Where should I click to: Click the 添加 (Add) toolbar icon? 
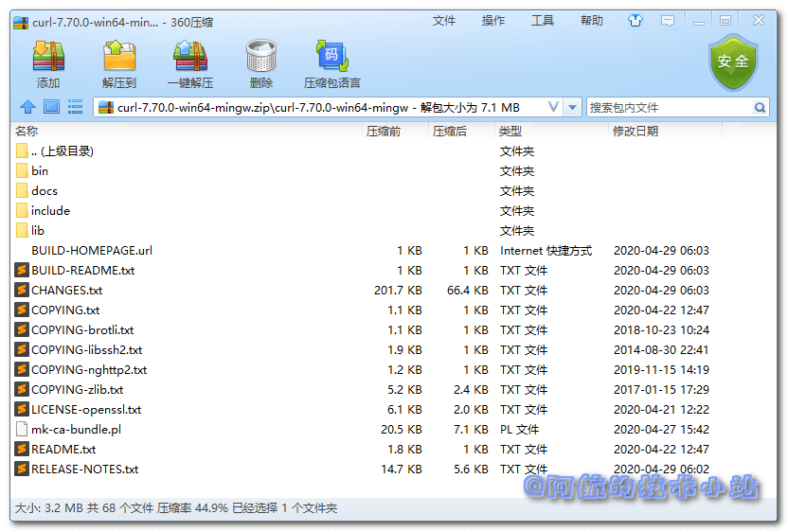pos(48,56)
